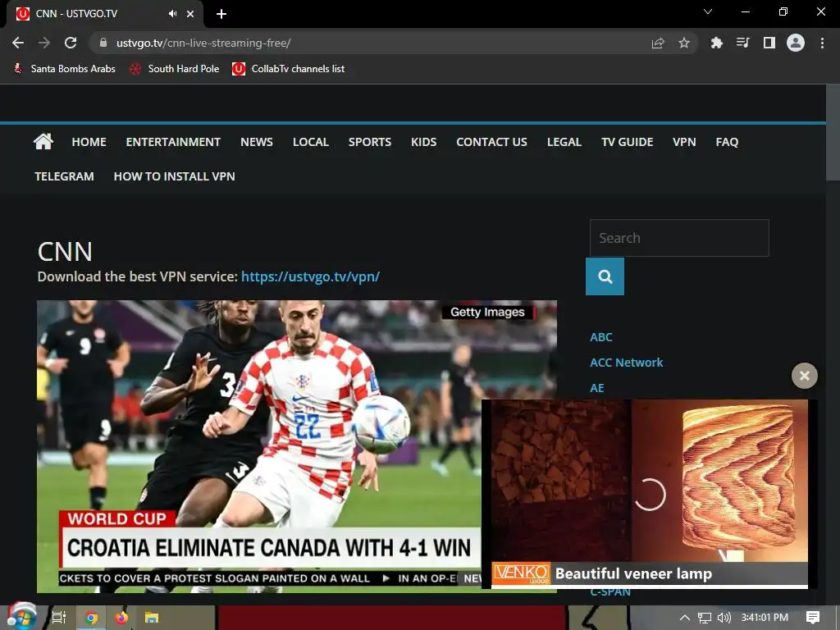This screenshot has width=840, height=630.
Task: Click the 3:41:01 PM taskbar clock
Action: click(x=765, y=618)
